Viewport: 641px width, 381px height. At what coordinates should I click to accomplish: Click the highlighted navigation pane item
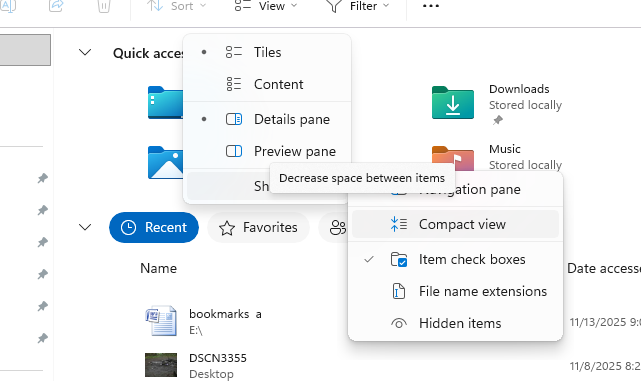pos(25,50)
